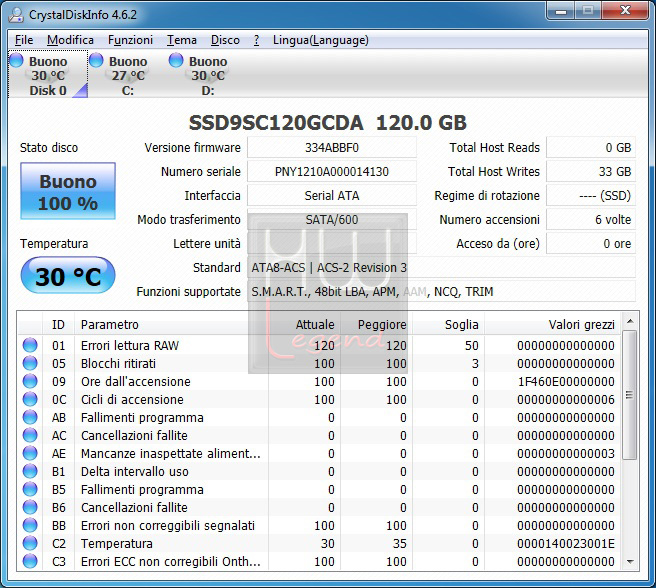Viewport: 656px width, 588px height.
Task: Close the CrystalDiskInfo window
Action: point(625,10)
